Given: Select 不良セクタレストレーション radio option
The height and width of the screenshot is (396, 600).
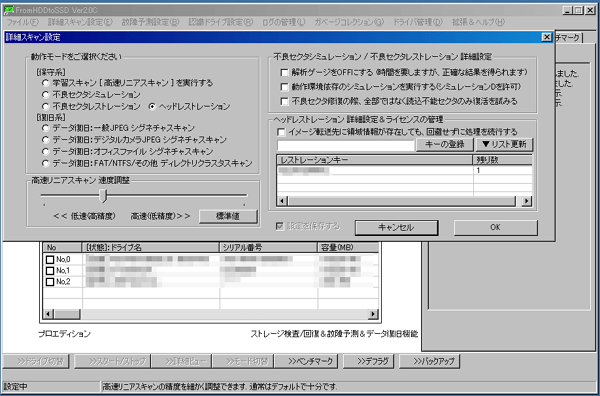Looking at the screenshot, I should click(46, 106).
